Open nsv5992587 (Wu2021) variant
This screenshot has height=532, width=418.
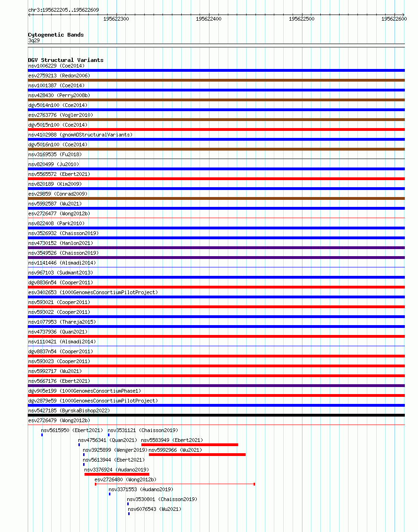[55, 204]
